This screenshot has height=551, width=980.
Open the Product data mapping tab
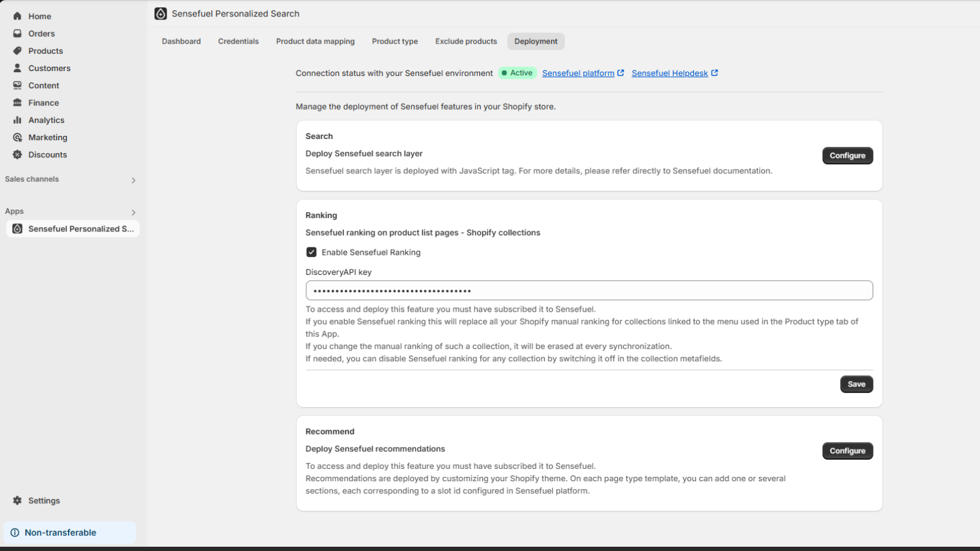(x=315, y=41)
